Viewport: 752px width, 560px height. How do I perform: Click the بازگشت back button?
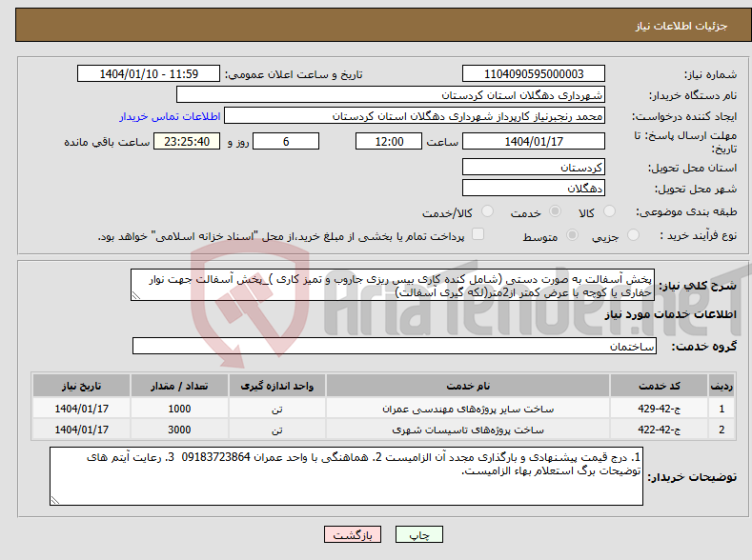pos(353,534)
